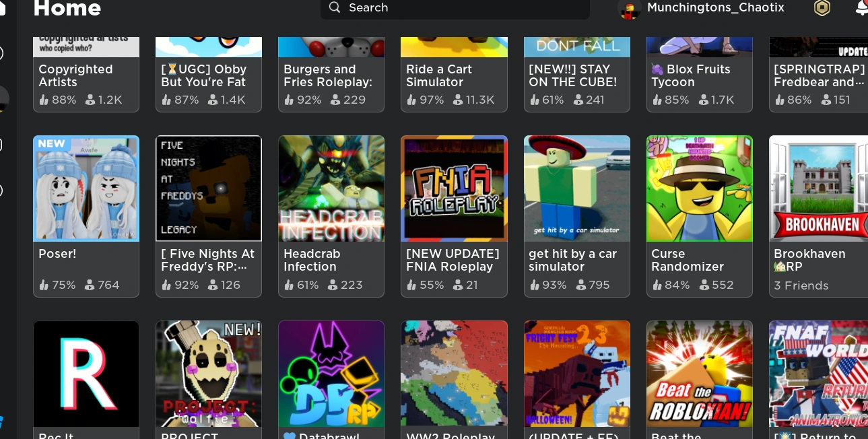Viewport: 868px width, 439px height.
Task: Open Curse Randomizer
Action: click(x=700, y=189)
